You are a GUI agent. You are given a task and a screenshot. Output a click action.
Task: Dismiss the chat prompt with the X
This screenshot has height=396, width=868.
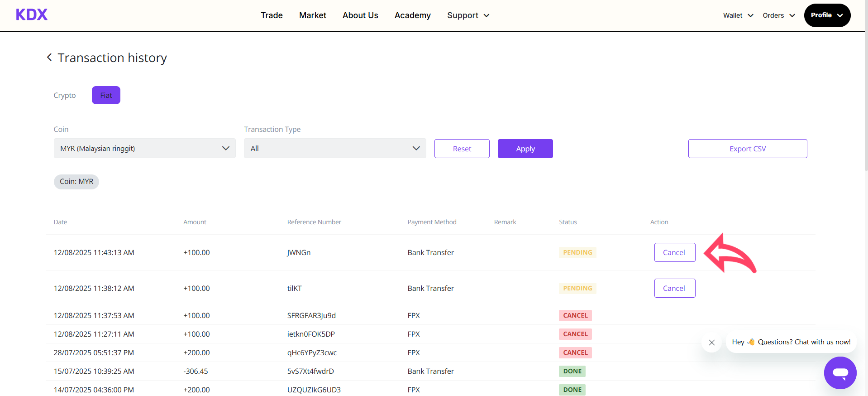point(711,343)
